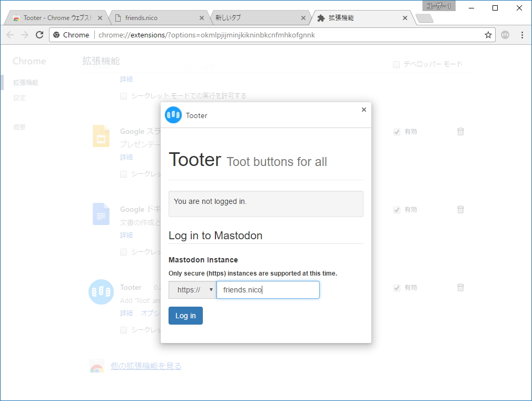Open the https:// protocol dropdown

click(x=192, y=290)
